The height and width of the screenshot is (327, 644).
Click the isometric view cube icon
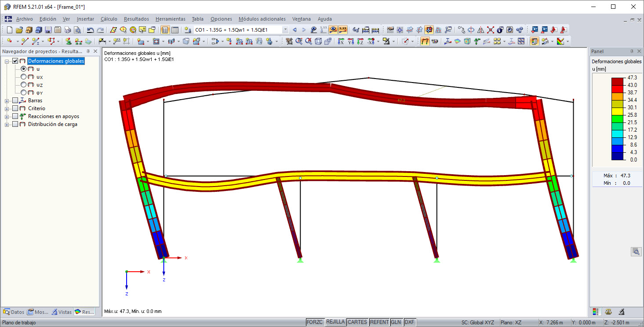(x=318, y=41)
